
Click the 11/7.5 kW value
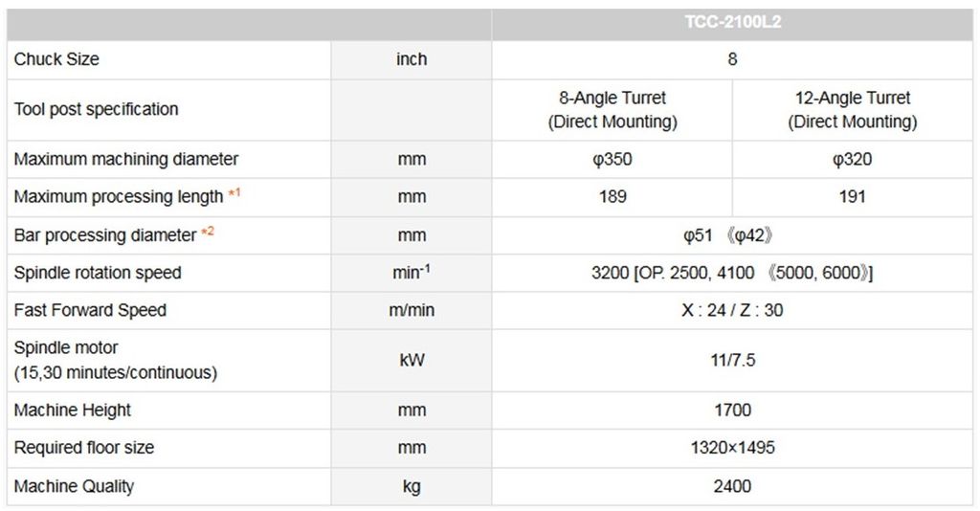tap(732, 360)
